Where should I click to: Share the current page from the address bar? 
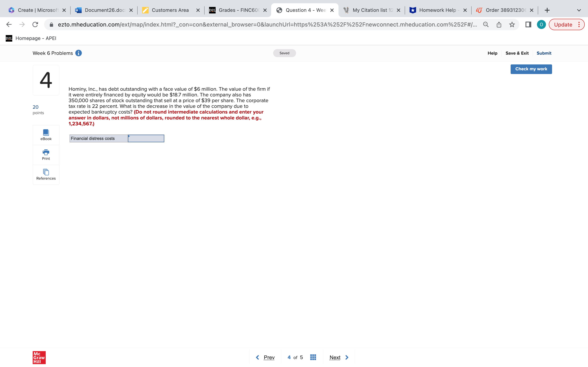pos(499,24)
